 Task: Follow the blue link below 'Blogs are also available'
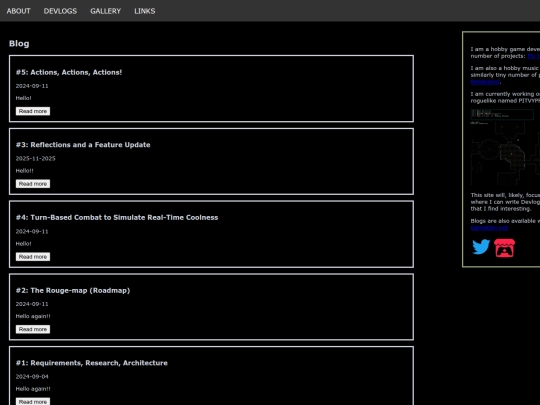click(x=489, y=228)
